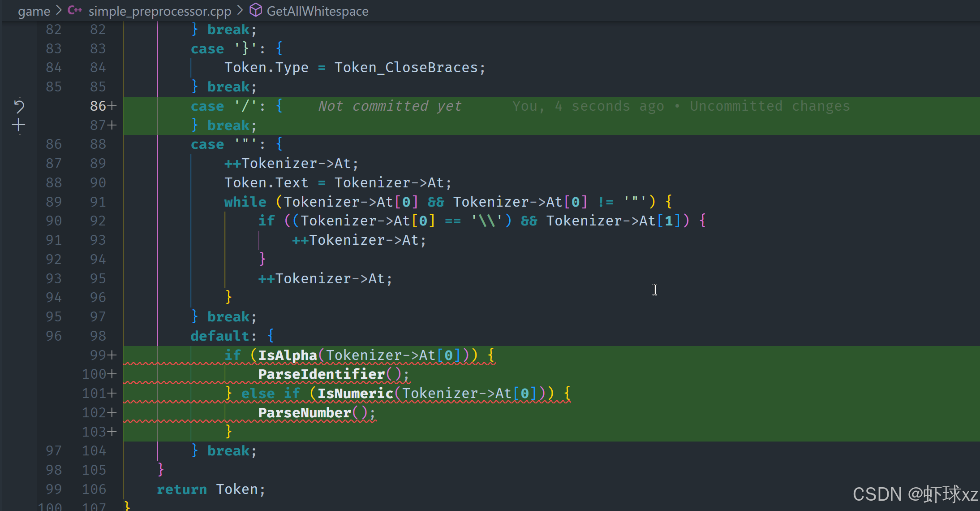980x511 pixels.
Task: Click the 'Uncommitted changes' blame text
Action: coord(769,106)
